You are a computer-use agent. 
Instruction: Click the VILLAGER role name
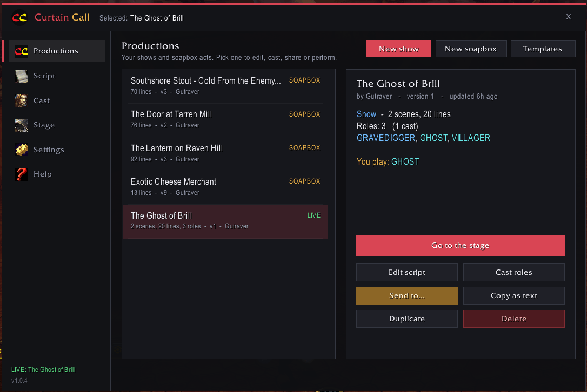tap(471, 138)
